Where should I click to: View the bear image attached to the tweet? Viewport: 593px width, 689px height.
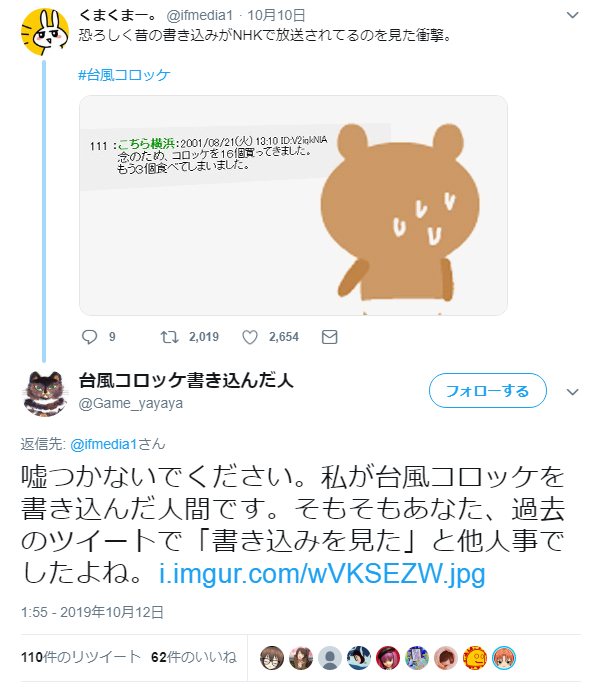[293, 205]
